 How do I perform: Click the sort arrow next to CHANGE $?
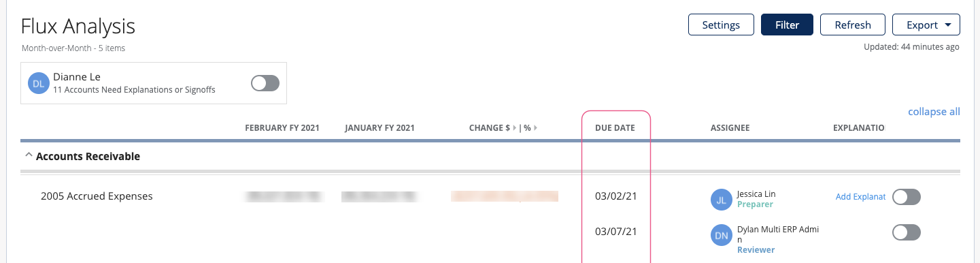(x=515, y=128)
